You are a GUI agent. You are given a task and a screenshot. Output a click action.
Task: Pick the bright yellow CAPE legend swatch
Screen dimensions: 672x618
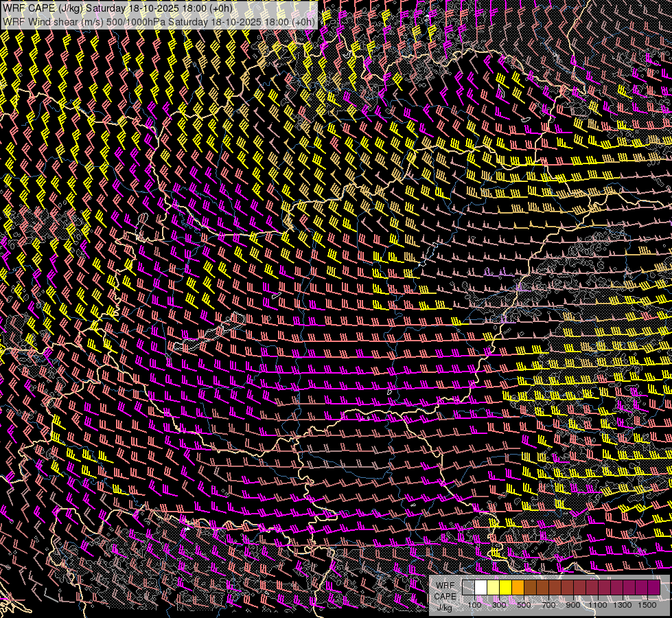(x=505, y=588)
